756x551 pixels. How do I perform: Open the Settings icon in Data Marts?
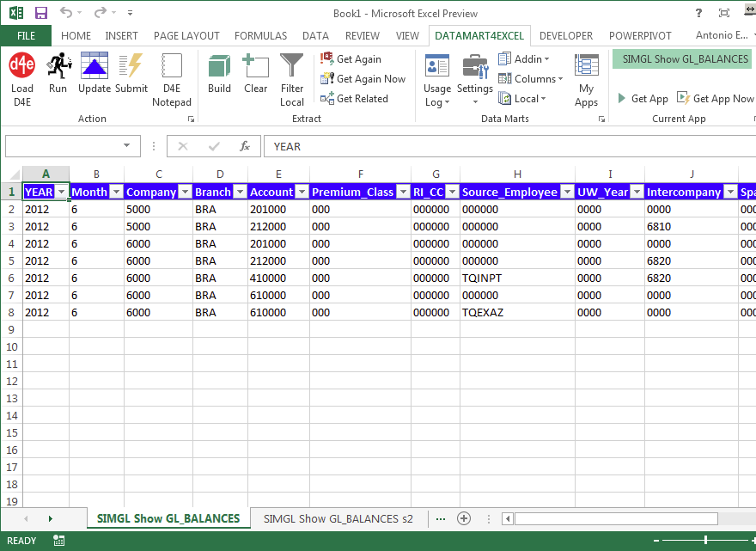pyautogui.click(x=475, y=77)
